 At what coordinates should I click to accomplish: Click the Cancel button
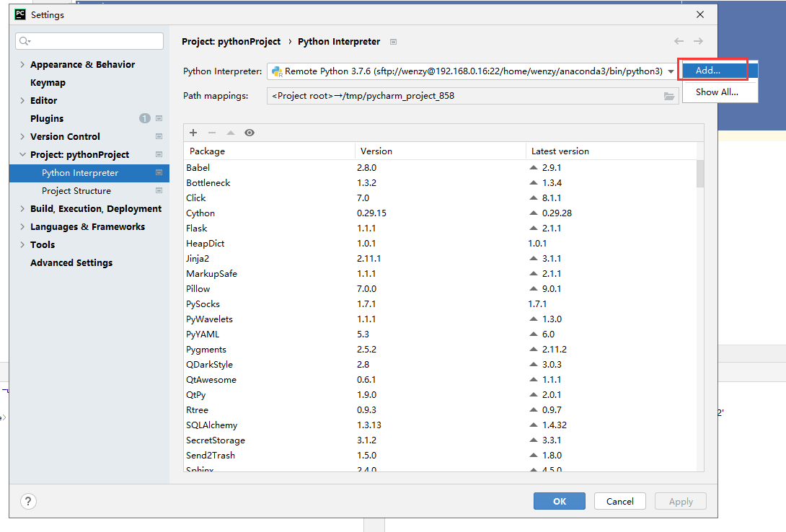(x=619, y=501)
